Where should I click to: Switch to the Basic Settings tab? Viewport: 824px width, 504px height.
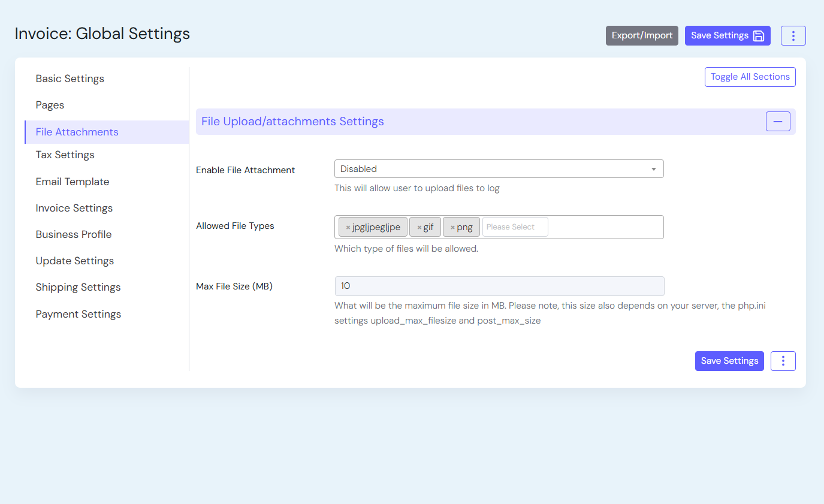[70, 79]
